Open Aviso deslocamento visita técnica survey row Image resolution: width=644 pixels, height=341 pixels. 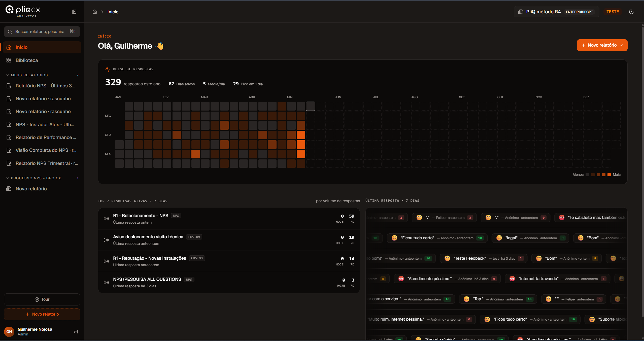click(x=229, y=240)
